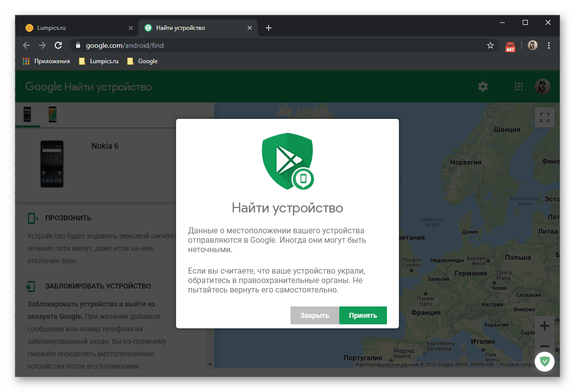
Task: Click the address bar google.com/android/find
Action: 284,45
